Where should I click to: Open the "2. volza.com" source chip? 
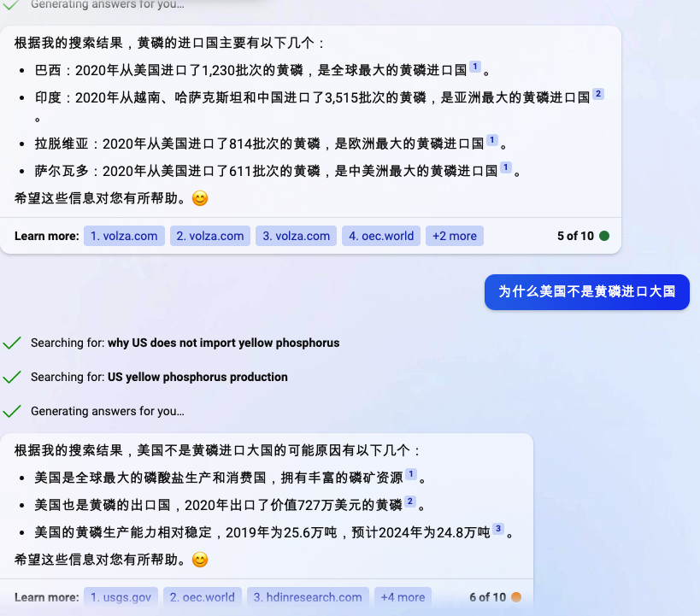[209, 235]
